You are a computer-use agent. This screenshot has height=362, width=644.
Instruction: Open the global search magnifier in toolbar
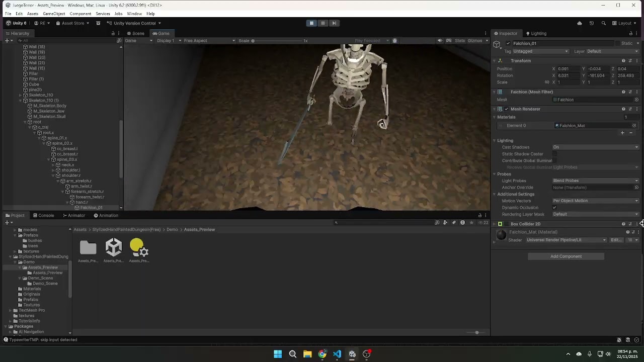tap(603, 23)
